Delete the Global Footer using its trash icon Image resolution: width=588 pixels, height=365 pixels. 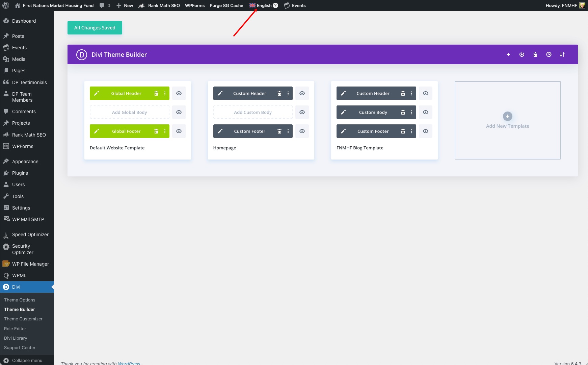[156, 131]
